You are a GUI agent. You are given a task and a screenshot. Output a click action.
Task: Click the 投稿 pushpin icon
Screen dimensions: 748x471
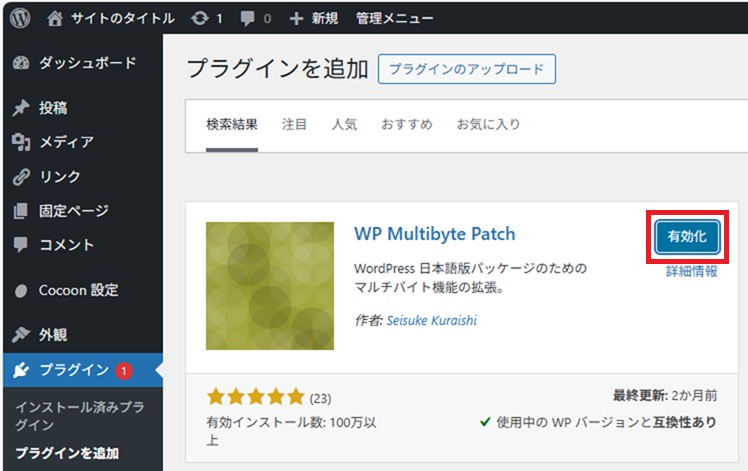point(21,108)
